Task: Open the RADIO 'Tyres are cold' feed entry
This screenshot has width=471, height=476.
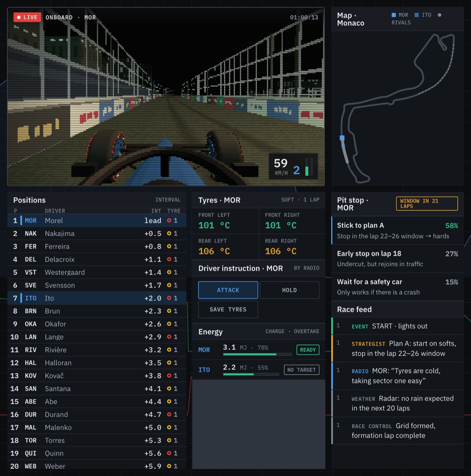Action: point(398,376)
